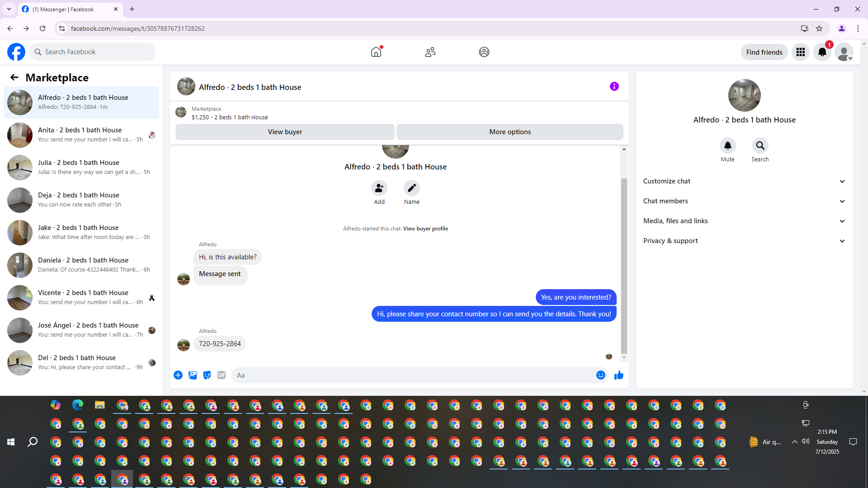Open the Julia conversation in list
The height and width of the screenshot is (488, 868).
tap(81, 167)
